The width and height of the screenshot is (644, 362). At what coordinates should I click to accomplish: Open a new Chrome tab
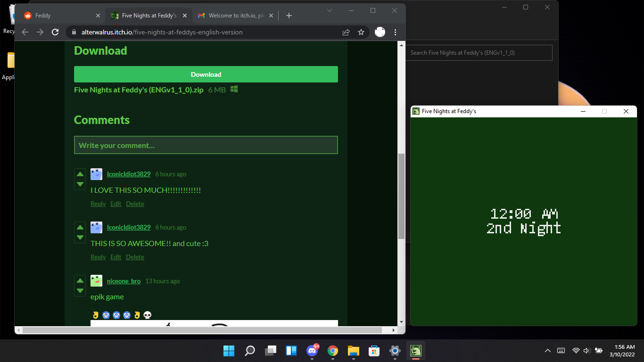[x=289, y=16]
